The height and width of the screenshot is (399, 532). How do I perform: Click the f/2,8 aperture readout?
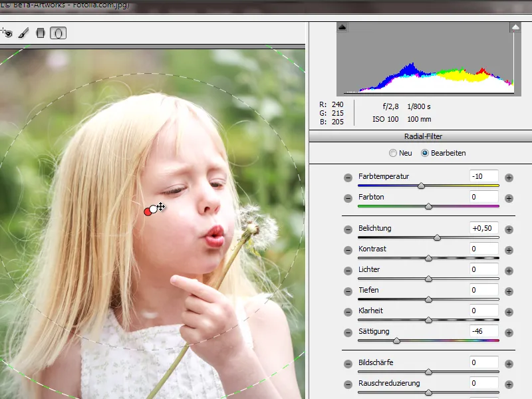pos(390,106)
